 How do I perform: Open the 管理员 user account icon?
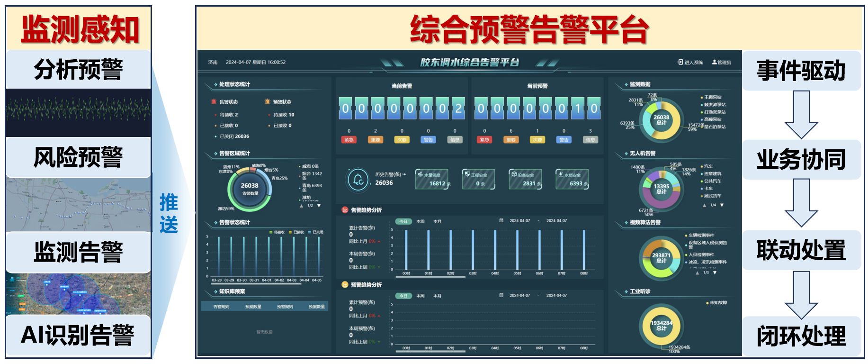click(714, 62)
